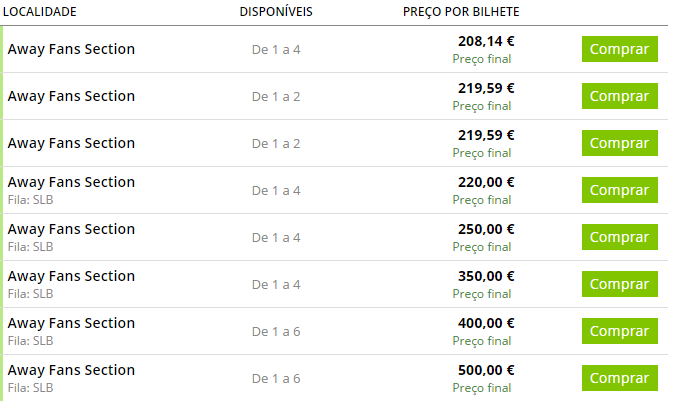The image size is (673, 404).
Task: Click Comprar for the 208,14 € ticket
Action: [619, 49]
